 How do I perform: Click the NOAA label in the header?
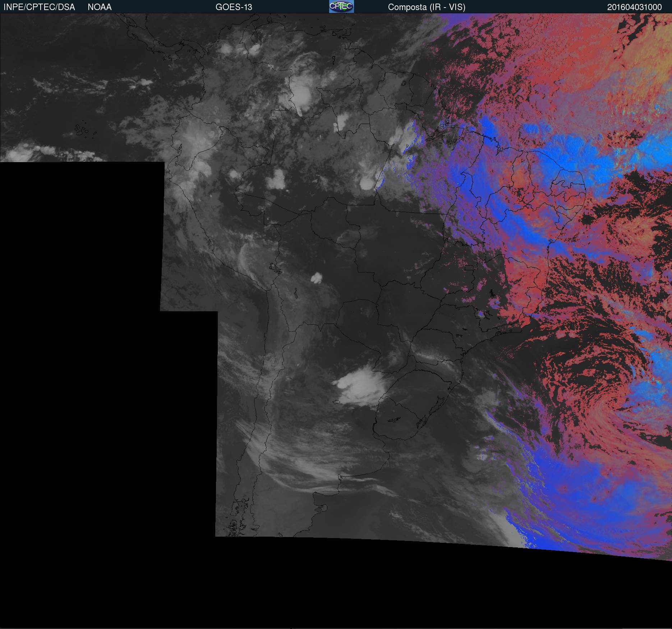[x=100, y=7]
